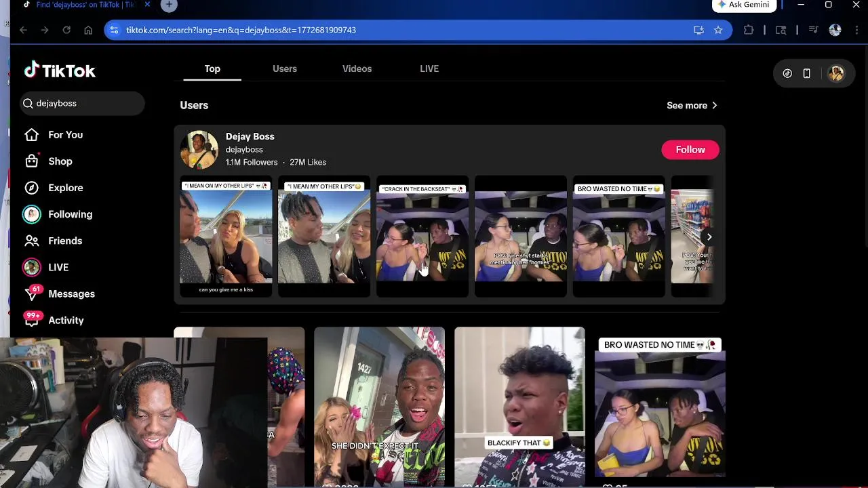Click the Chrome media control icon

pos(813,30)
